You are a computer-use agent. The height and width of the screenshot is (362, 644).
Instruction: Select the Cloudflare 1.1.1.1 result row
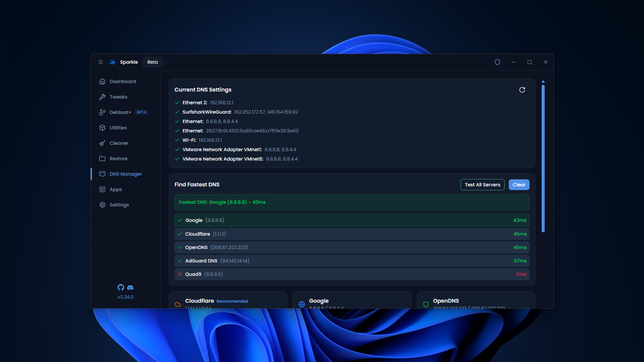pyautogui.click(x=352, y=234)
